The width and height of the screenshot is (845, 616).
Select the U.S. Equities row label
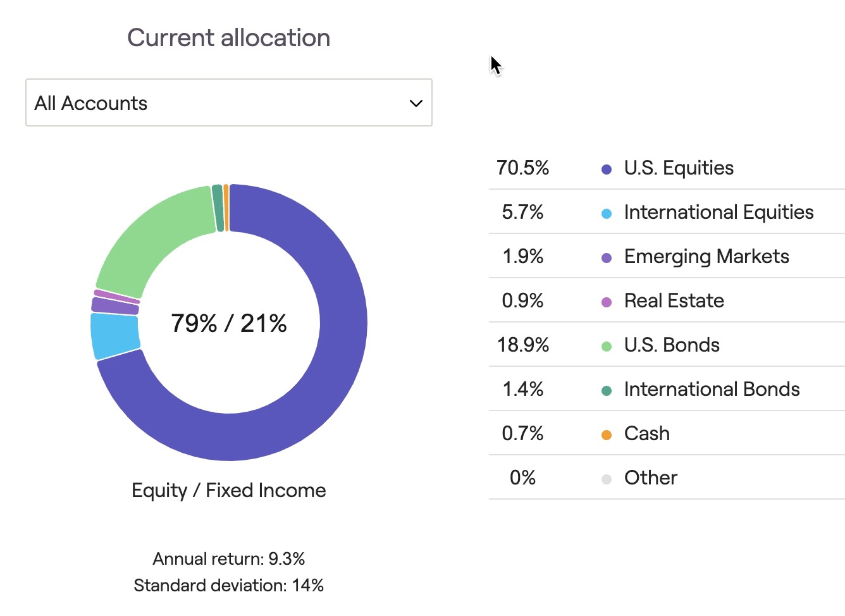pos(678,168)
